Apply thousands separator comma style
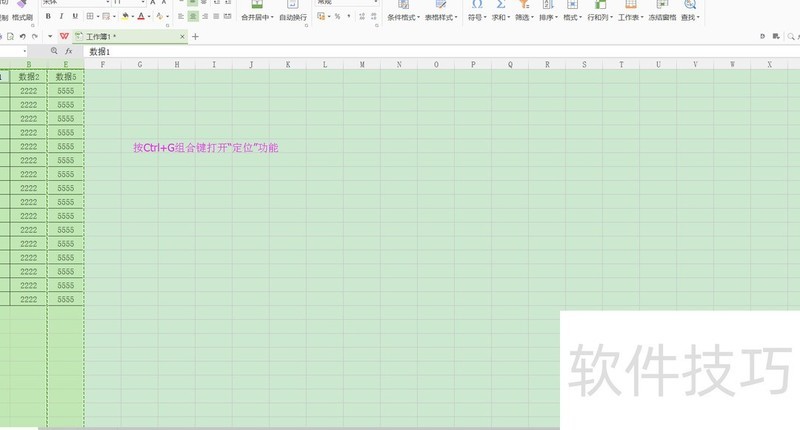800x430 pixels. pos(349,16)
